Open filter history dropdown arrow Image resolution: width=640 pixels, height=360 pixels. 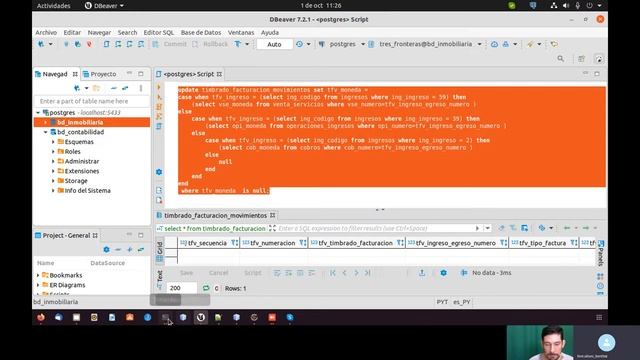tap(487, 228)
